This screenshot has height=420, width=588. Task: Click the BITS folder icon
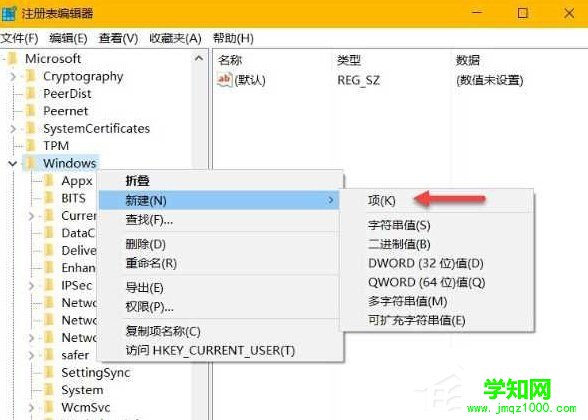tap(49, 198)
